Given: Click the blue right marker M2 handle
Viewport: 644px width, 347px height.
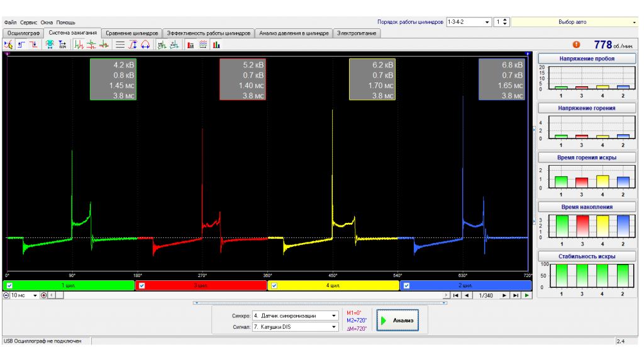Looking at the screenshot, I should [x=528, y=54].
